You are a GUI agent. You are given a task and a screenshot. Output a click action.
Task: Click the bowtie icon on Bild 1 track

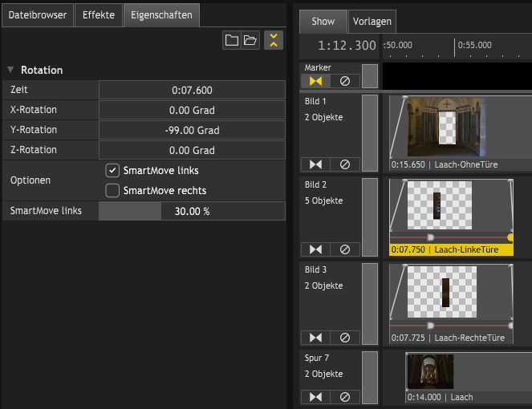pos(315,164)
